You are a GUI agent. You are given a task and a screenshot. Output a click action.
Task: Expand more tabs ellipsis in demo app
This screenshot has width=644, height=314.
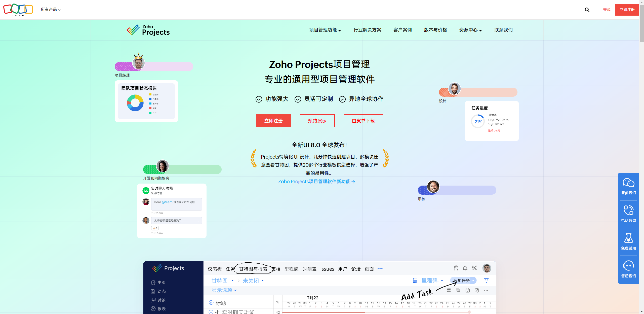(x=380, y=269)
